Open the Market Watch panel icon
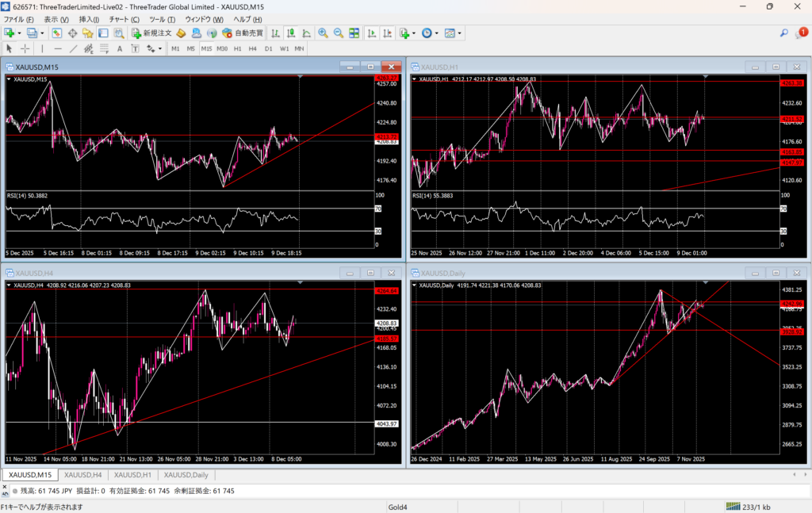 click(57, 33)
